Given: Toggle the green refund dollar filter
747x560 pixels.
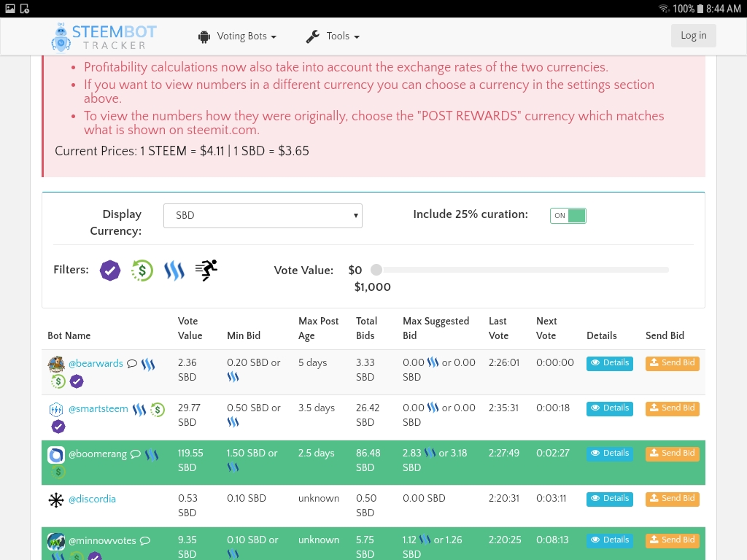Looking at the screenshot, I should pos(142,271).
